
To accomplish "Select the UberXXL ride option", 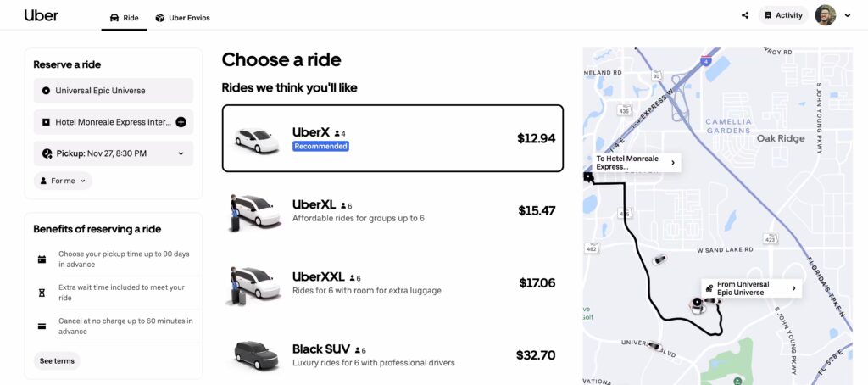I will [x=392, y=283].
